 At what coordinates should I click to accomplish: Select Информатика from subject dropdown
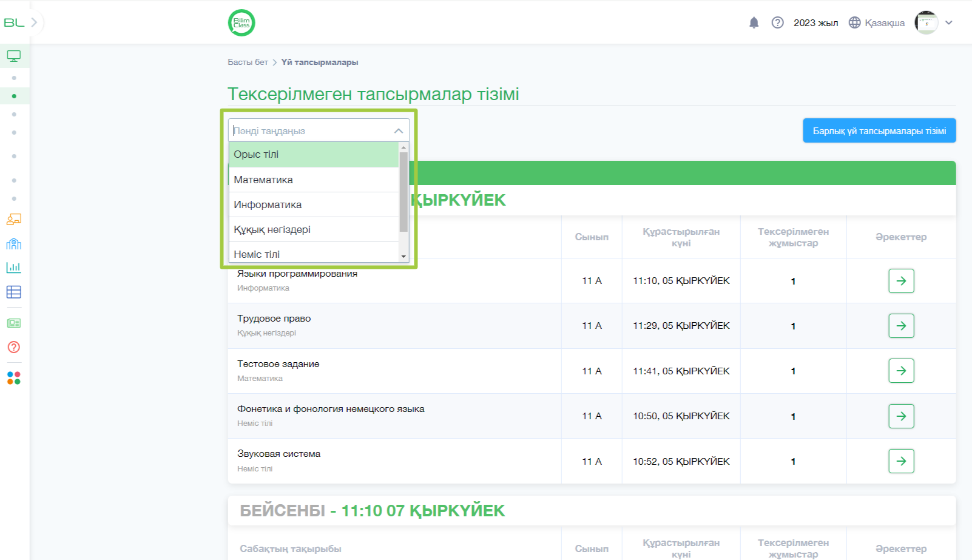(x=314, y=204)
